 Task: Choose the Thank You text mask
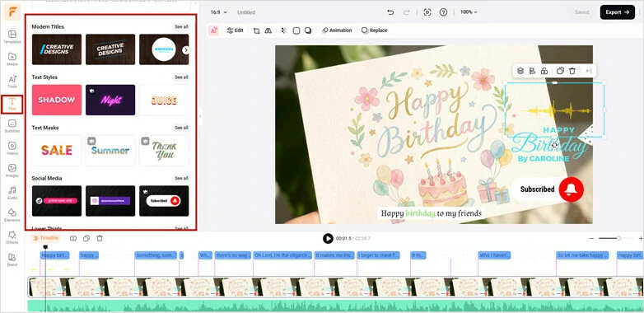(164, 151)
